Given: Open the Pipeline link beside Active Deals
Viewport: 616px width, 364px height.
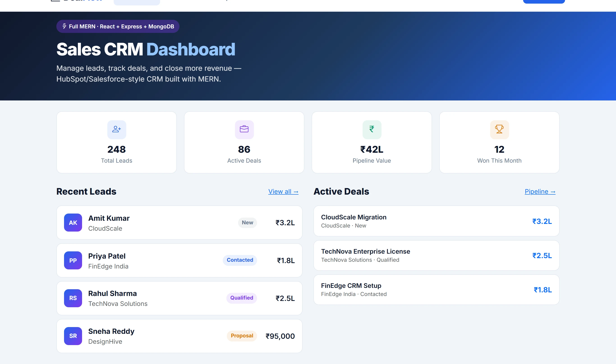Looking at the screenshot, I should point(540,191).
